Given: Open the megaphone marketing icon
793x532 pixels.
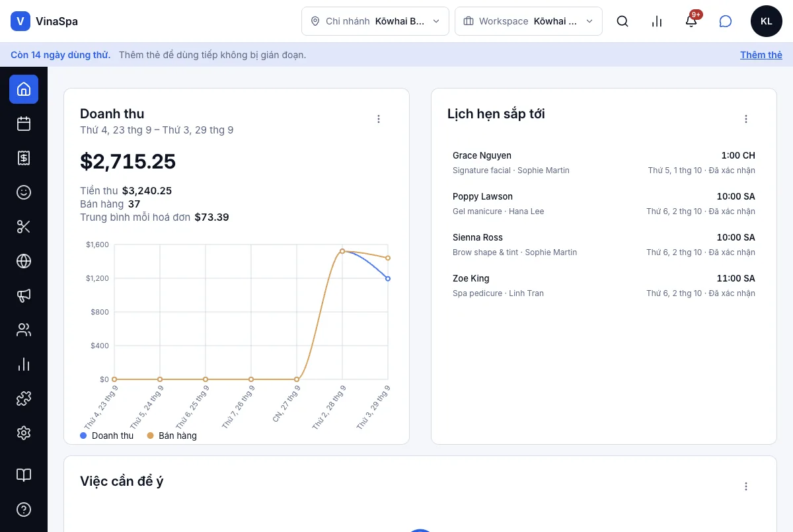Looking at the screenshot, I should [x=24, y=295].
